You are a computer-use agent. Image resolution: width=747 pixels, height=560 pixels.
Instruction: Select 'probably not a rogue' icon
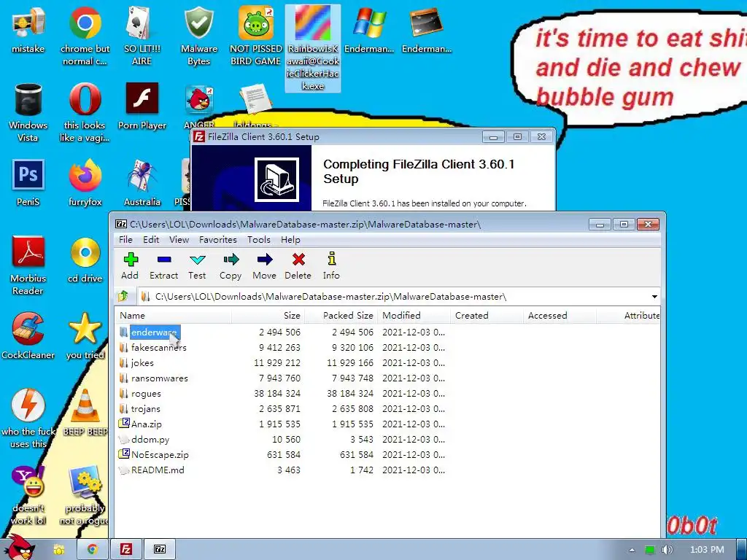coord(85,495)
